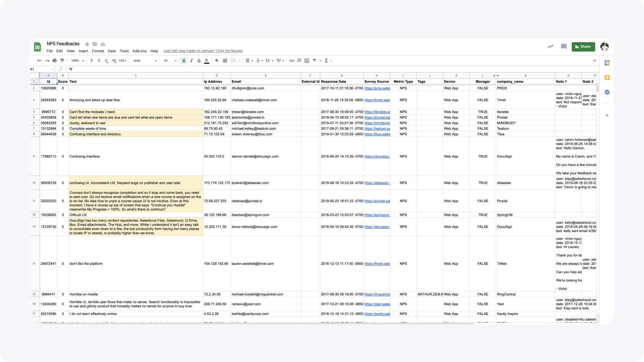Open horizontal align dropdown

pos(249,61)
